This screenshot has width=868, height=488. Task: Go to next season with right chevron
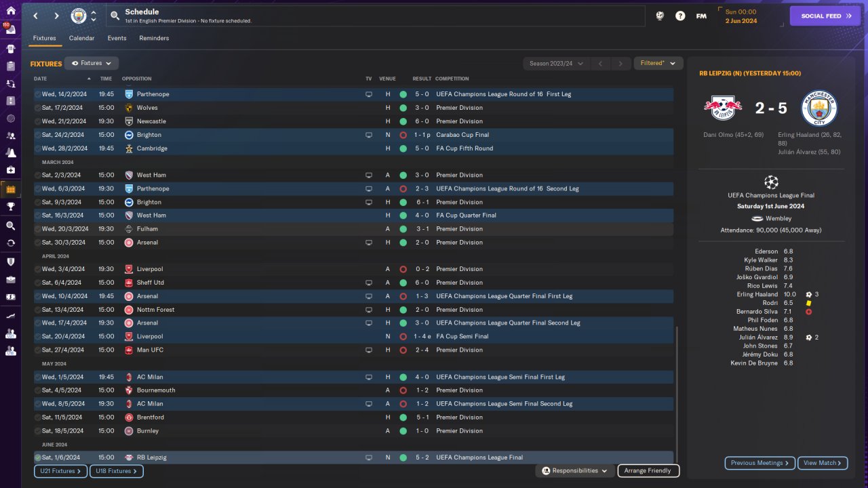pyautogui.click(x=620, y=64)
